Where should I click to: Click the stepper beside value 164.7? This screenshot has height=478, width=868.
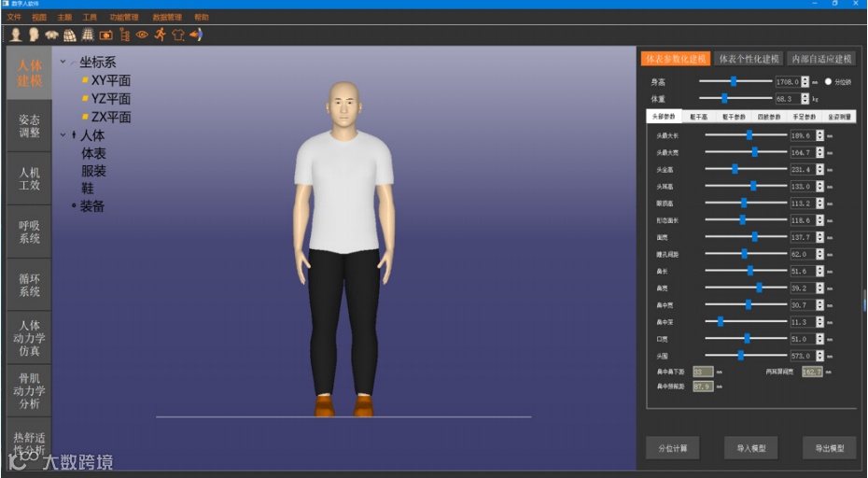point(819,152)
